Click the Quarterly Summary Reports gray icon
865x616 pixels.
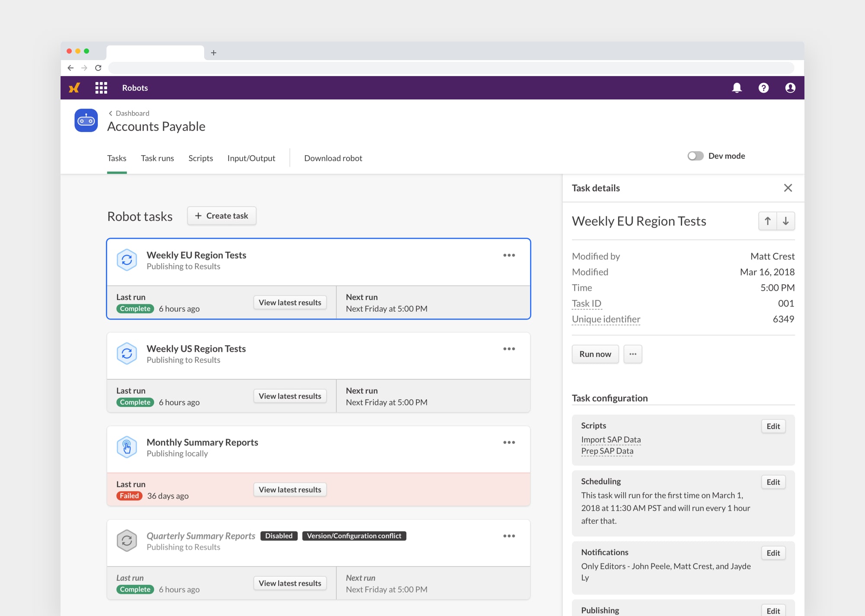(x=127, y=541)
